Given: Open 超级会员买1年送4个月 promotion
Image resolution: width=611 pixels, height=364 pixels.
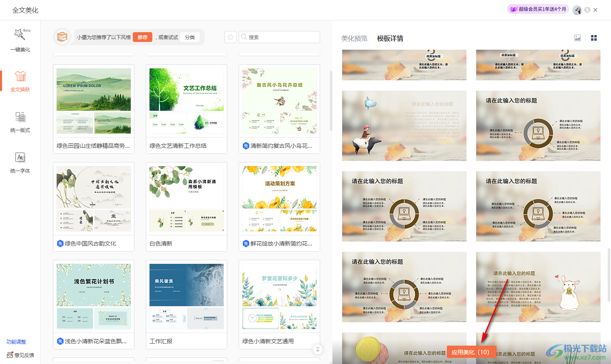Looking at the screenshot, I should tap(538, 9).
